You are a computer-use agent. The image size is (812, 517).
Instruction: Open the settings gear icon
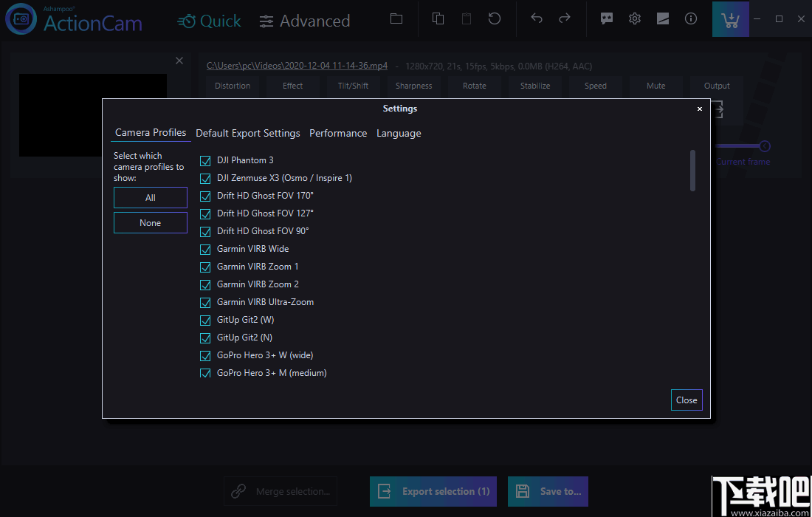pyautogui.click(x=634, y=18)
